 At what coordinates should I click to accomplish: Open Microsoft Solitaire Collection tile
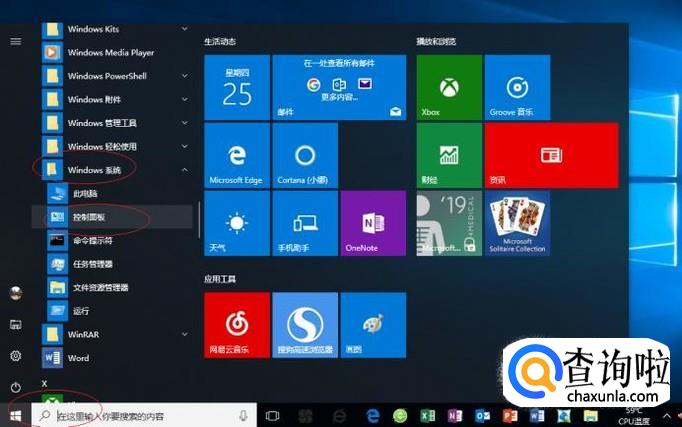point(517,223)
